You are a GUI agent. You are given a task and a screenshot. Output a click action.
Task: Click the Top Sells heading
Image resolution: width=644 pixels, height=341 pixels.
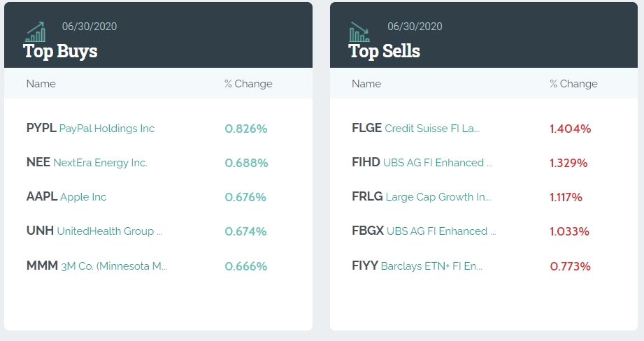pyautogui.click(x=385, y=51)
